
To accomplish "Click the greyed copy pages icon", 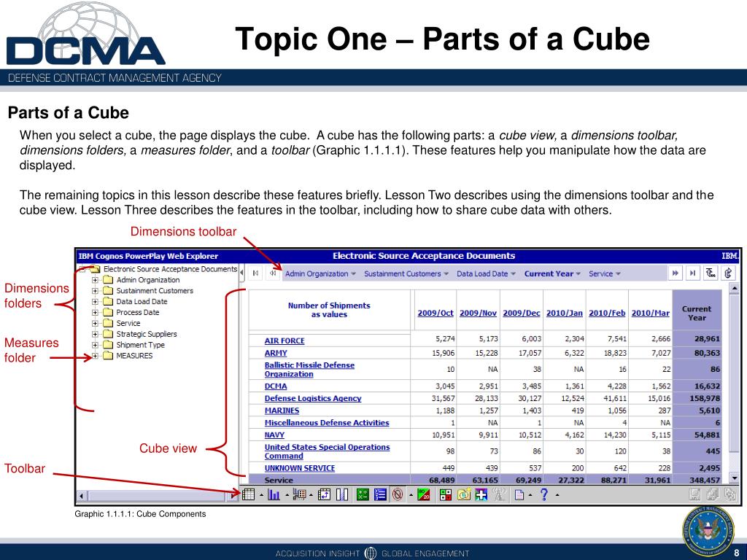I will [x=713, y=495].
